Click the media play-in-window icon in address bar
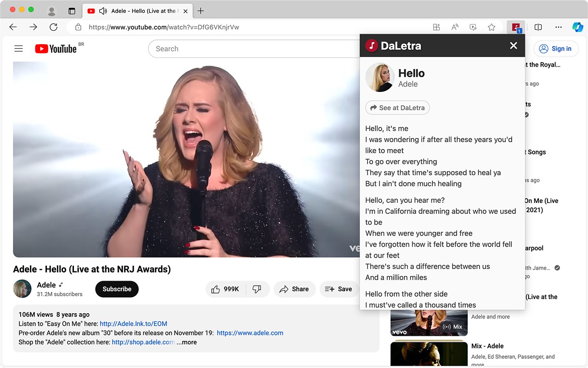Image resolution: width=588 pixels, height=368 pixels. (473, 27)
